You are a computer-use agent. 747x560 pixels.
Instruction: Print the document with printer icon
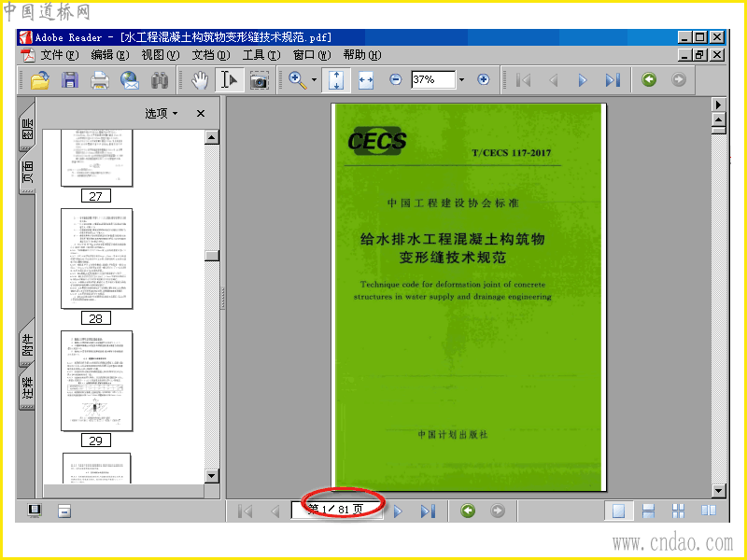(100, 79)
